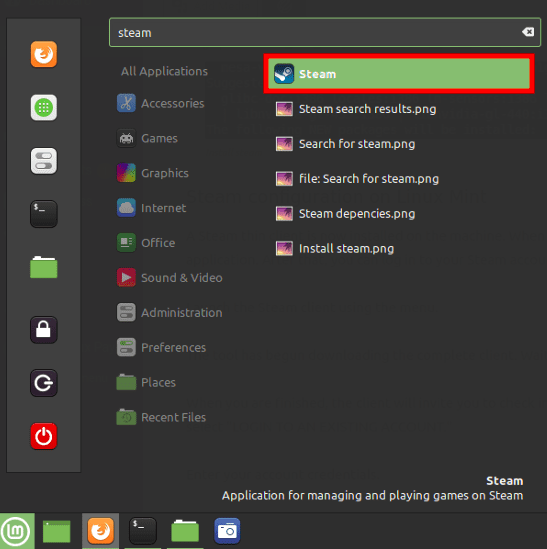The height and width of the screenshot is (549, 547).
Task: Open the Administration category
Action: click(x=169, y=313)
